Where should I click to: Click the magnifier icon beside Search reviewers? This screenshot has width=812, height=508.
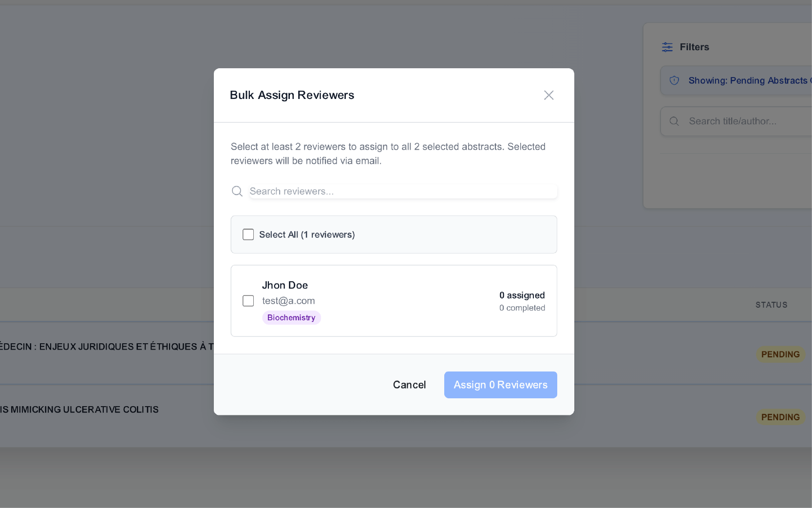click(237, 191)
